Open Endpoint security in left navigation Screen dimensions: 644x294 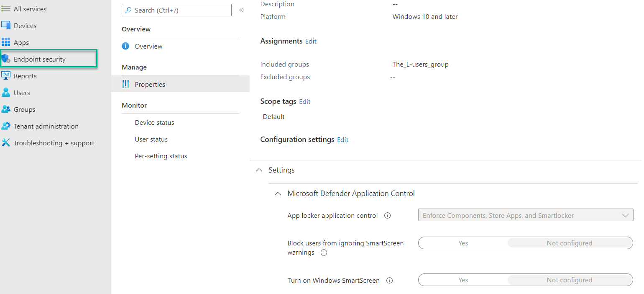click(49, 59)
